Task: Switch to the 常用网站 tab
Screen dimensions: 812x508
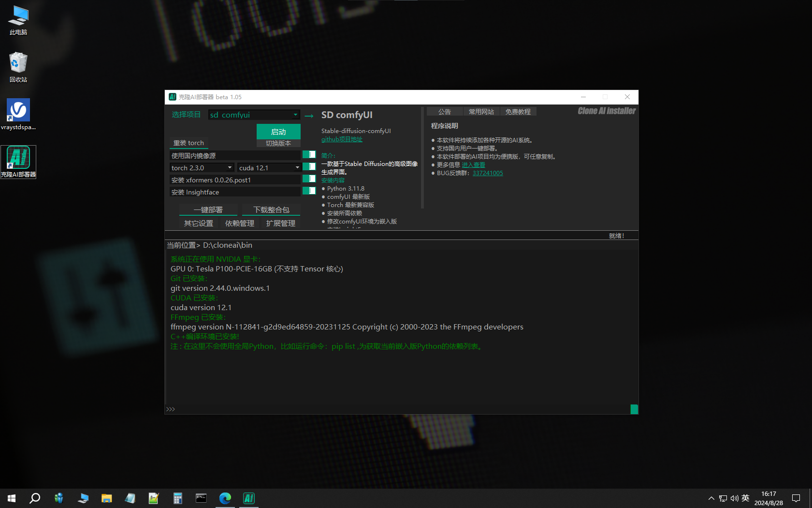Action: click(481, 112)
